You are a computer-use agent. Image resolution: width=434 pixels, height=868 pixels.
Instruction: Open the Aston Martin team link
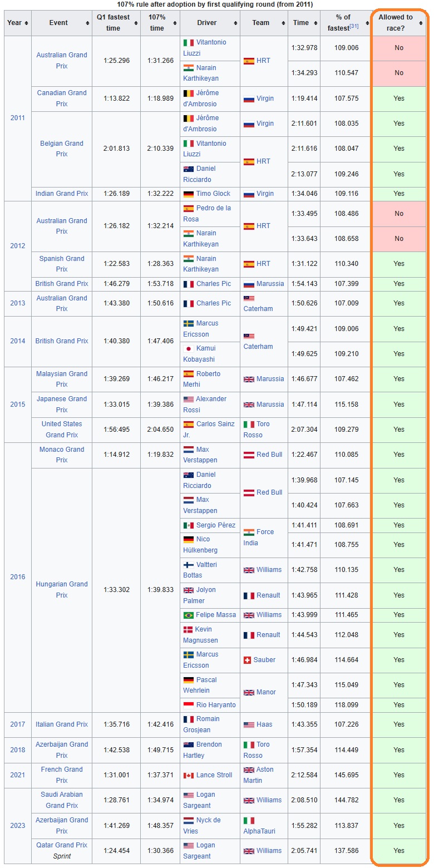259,775
